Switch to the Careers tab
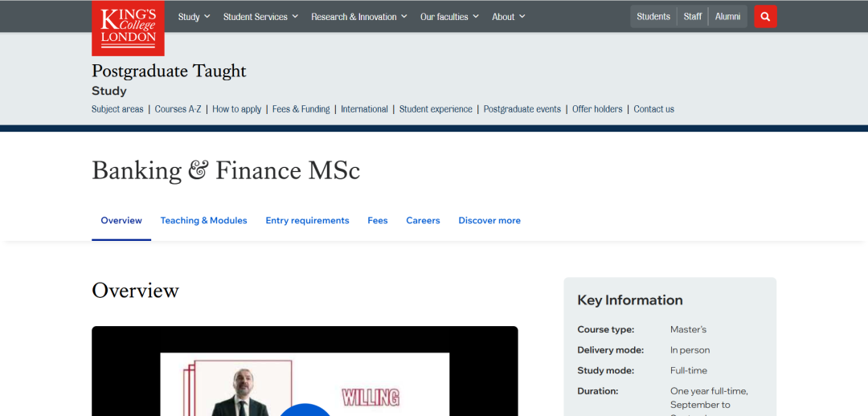The height and width of the screenshot is (416, 868). coord(423,220)
